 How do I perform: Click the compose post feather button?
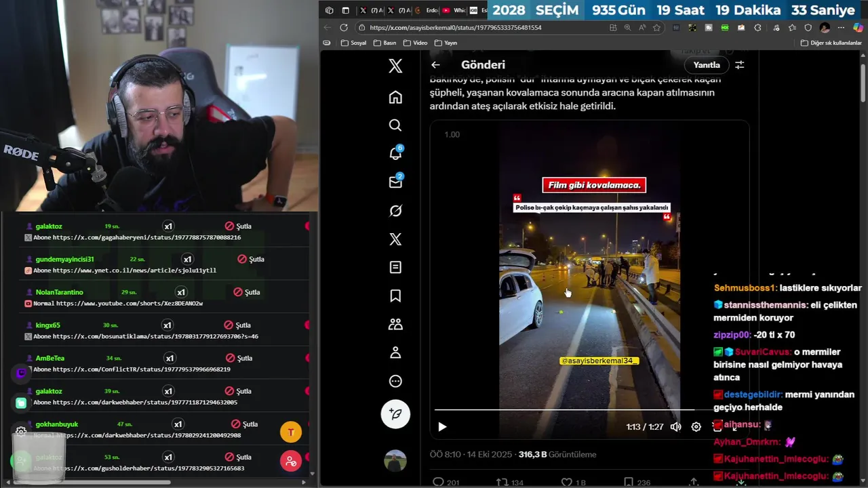pos(395,413)
